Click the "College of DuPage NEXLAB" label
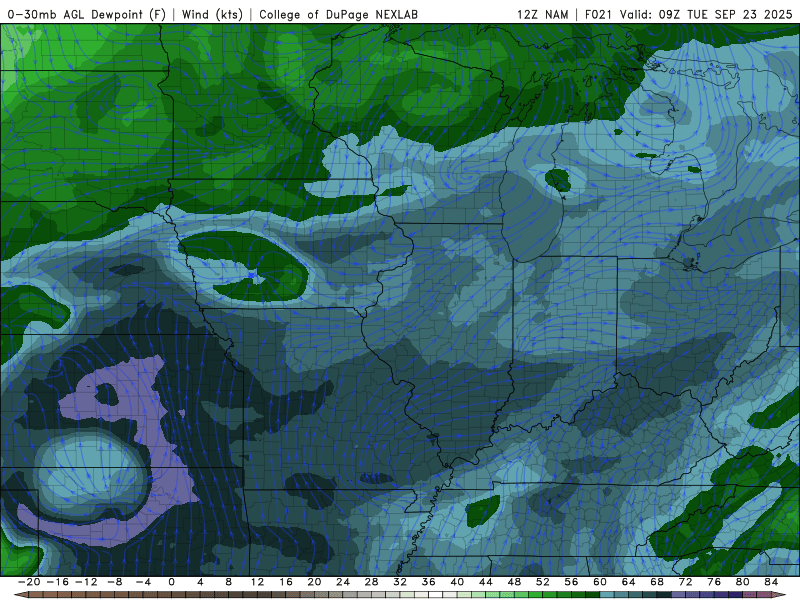Viewport: 800px width, 600px height. click(x=338, y=14)
